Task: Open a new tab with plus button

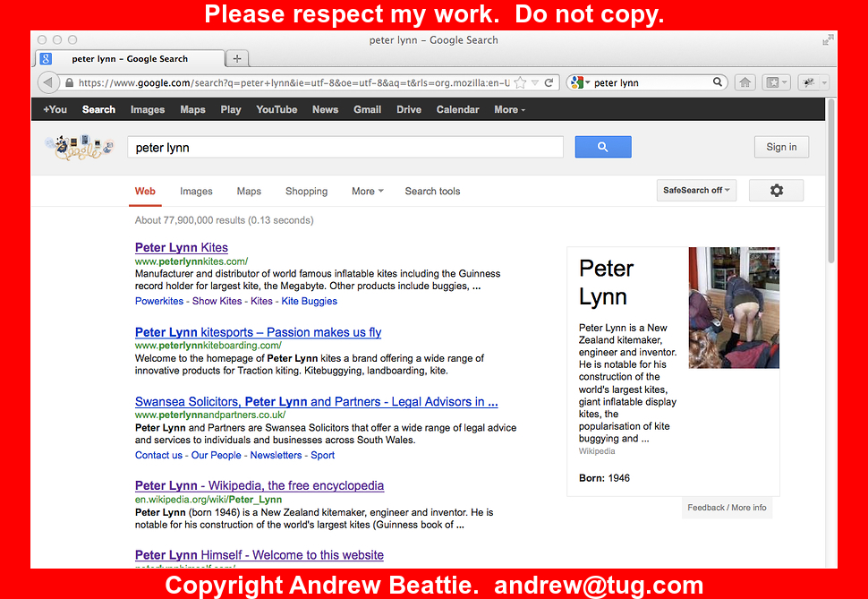Action: point(237,59)
